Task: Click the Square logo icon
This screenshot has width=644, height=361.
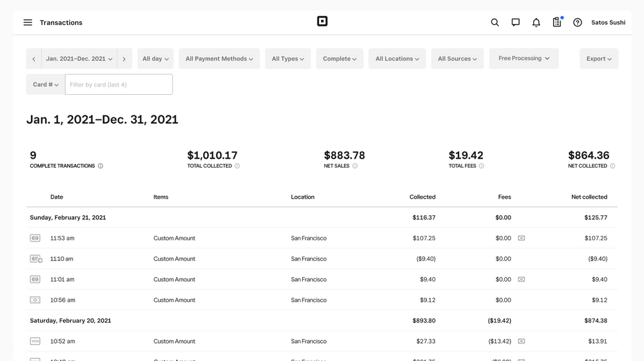Action: pyautogui.click(x=322, y=21)
